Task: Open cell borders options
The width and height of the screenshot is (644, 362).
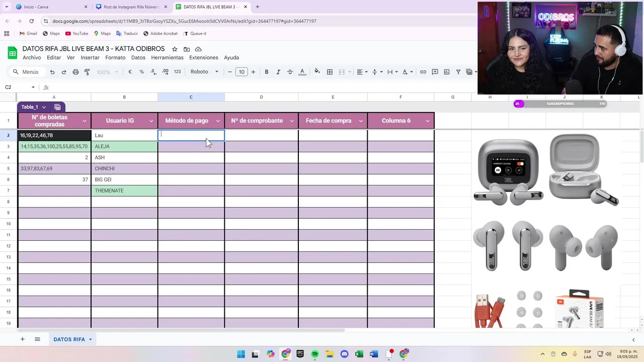Action: 330,72
